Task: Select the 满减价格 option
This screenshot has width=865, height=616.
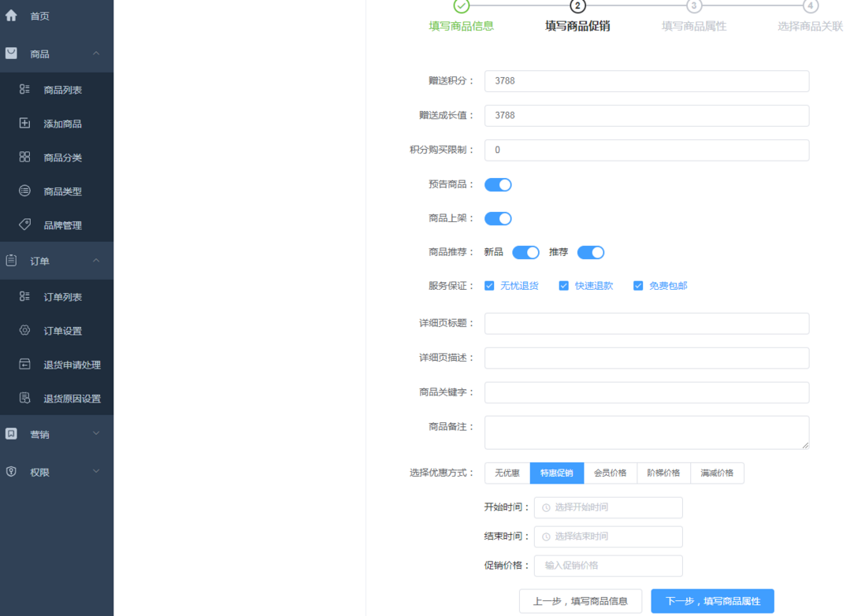Action: (x=717, y=473)
